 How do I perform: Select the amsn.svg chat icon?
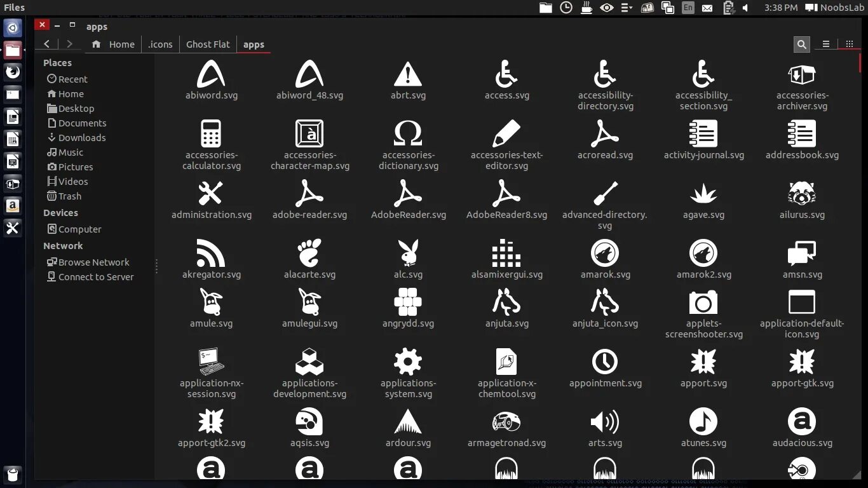click(x=802, y=254)
